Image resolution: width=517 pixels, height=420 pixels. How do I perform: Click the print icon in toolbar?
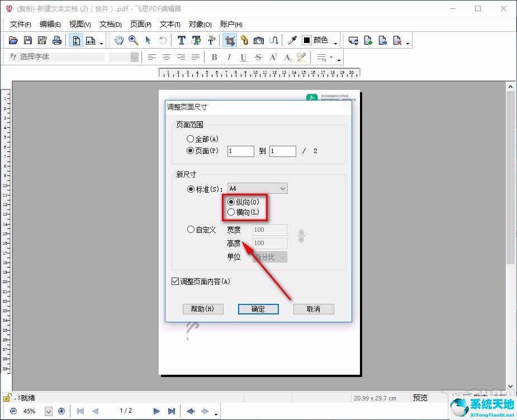point(56,40)
